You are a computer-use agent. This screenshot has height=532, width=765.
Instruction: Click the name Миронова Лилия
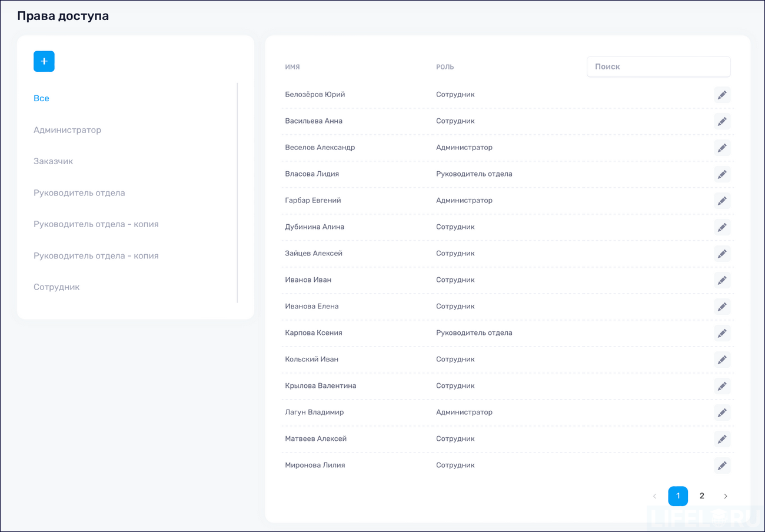pos(315,465)
